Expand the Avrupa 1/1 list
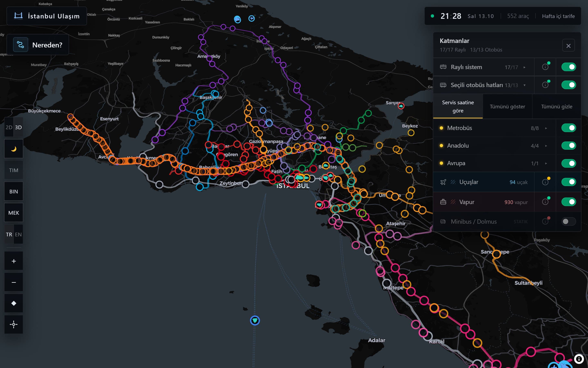Viewport: 588px width, 368px height. pyautogui.click(x=546, y=163)
